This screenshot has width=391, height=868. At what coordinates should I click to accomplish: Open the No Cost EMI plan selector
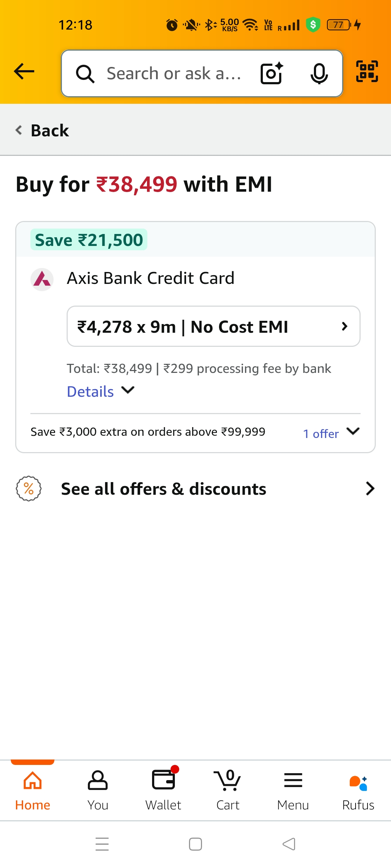[213, 327]
